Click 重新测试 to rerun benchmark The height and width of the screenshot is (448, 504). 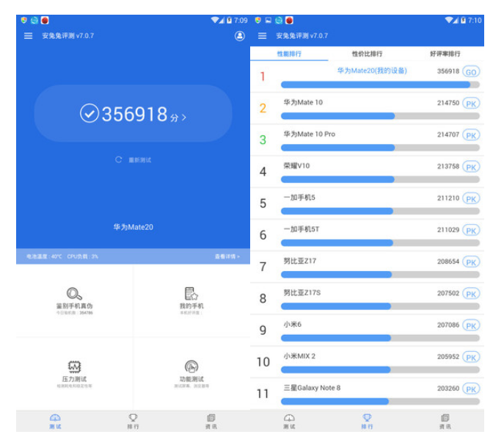[x=134, y=159]
